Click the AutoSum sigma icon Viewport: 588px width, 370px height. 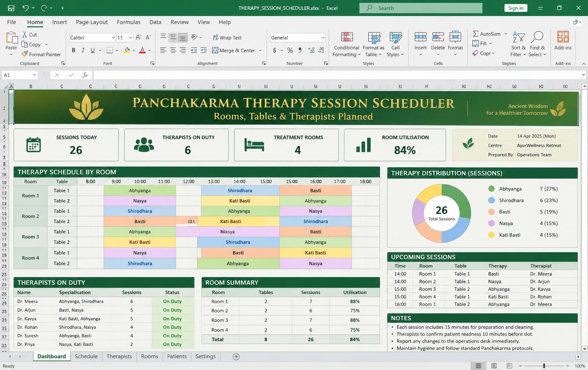click(x=476, y=34)
